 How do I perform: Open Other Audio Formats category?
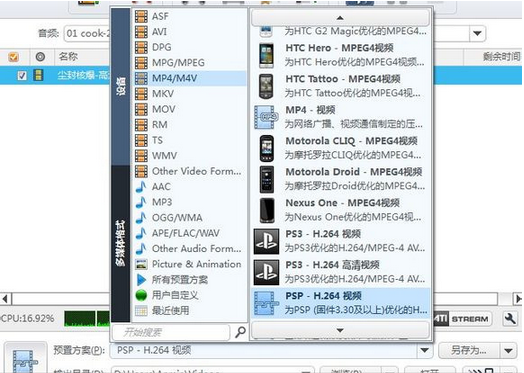coord(189,249)
